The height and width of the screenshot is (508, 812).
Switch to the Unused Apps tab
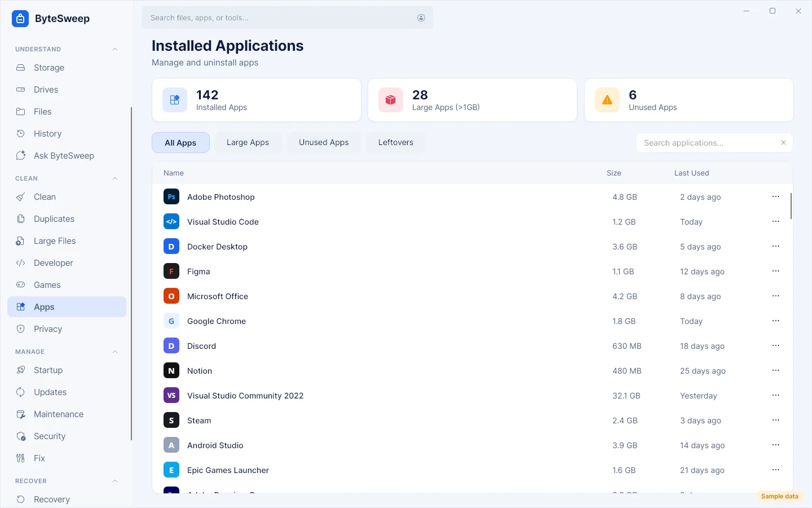point(324,142)
